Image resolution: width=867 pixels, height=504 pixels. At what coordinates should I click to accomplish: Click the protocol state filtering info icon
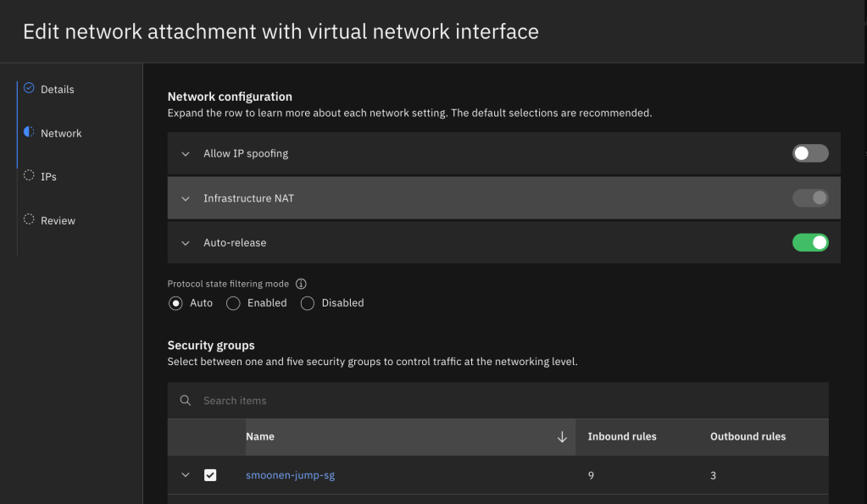coord(301,284)
